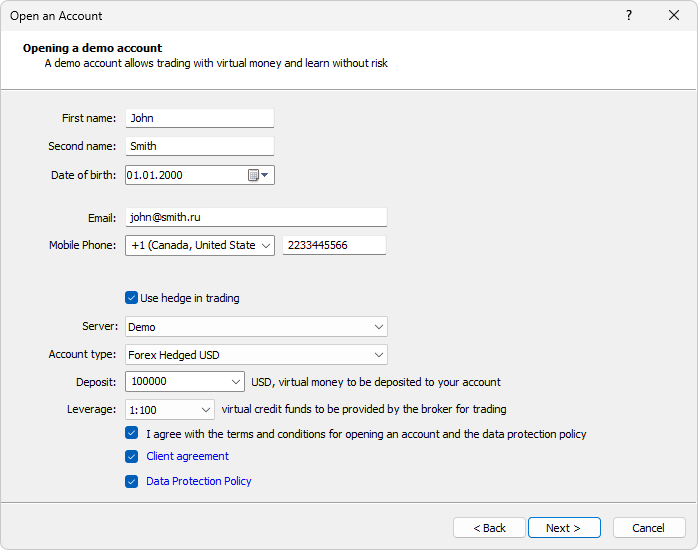Go back with the Back button
698x550 pixels.
tap(489, 528)
